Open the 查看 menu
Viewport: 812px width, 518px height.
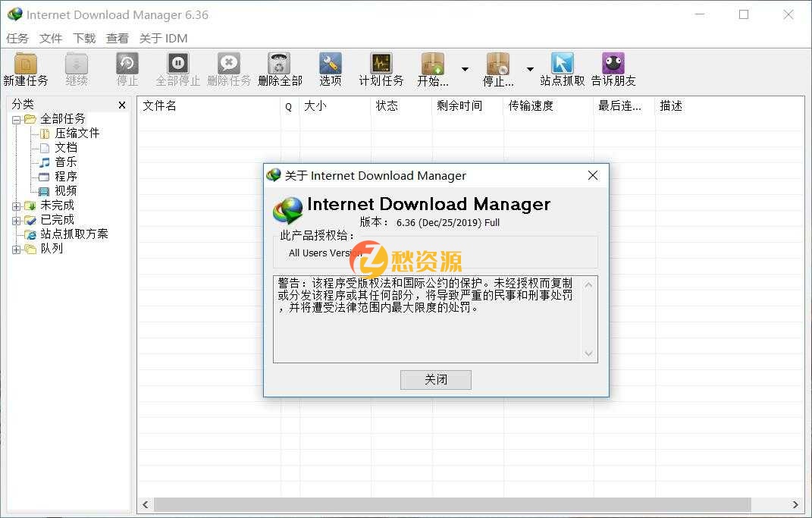[x=118, y=38]
